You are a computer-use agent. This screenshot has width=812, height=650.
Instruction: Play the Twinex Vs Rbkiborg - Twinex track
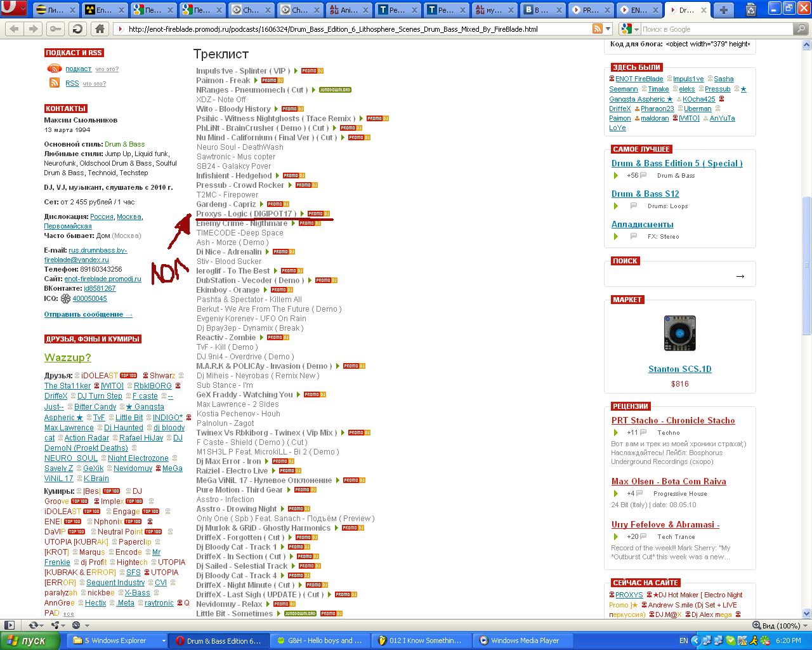(343, 433)
